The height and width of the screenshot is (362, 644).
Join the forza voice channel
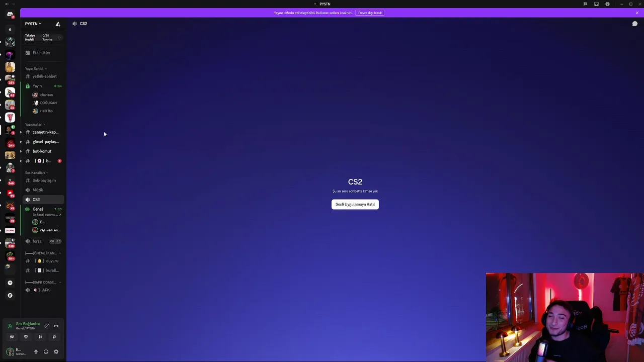pos(43,241)
